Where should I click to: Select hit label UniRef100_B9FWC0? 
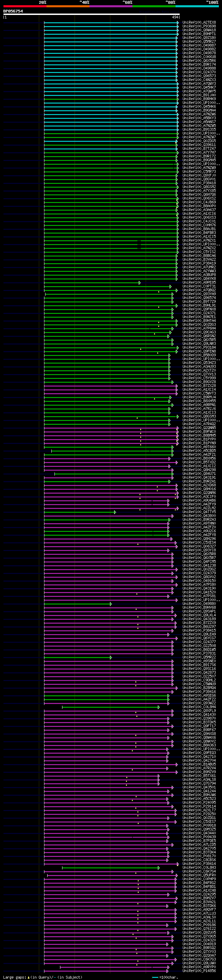click(x=199, y=432)
